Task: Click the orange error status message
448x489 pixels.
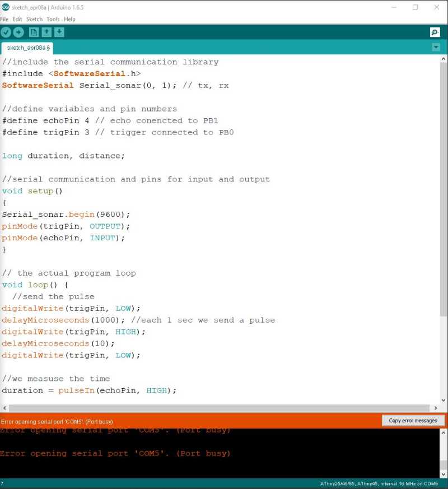Action: 57,422
